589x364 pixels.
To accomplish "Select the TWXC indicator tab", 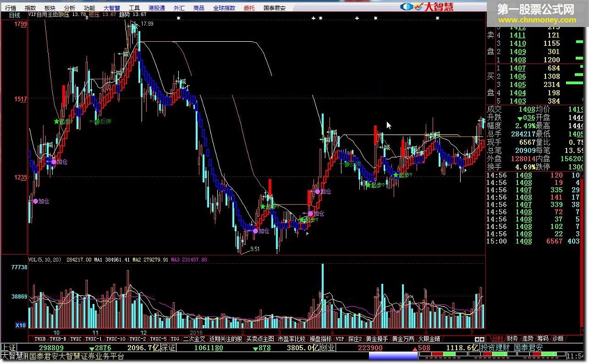I will click(x=76, y=339).
